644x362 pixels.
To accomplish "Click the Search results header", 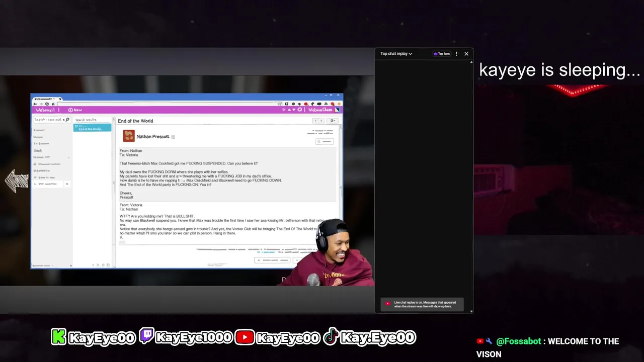I will (86, 120).
